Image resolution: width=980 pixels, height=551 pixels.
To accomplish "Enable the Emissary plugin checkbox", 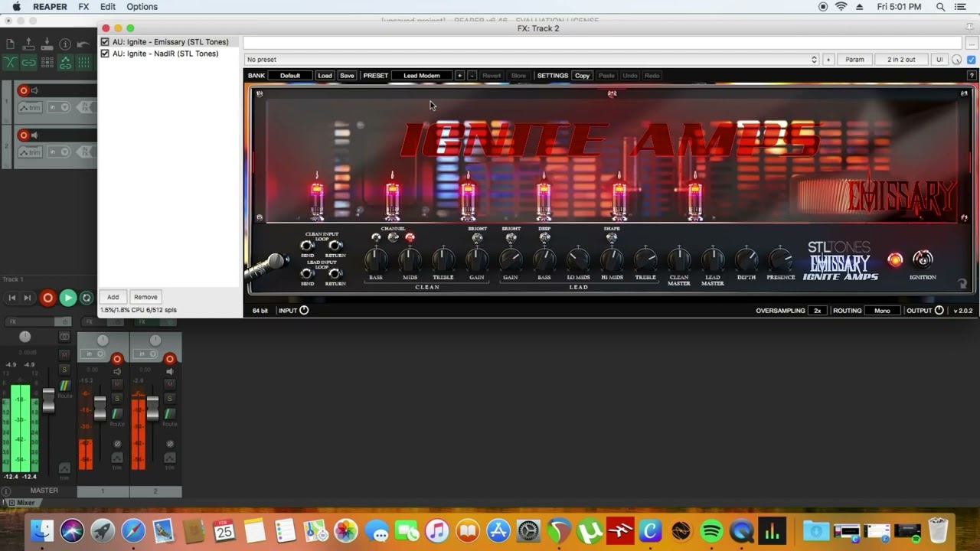I will point(105,42).
